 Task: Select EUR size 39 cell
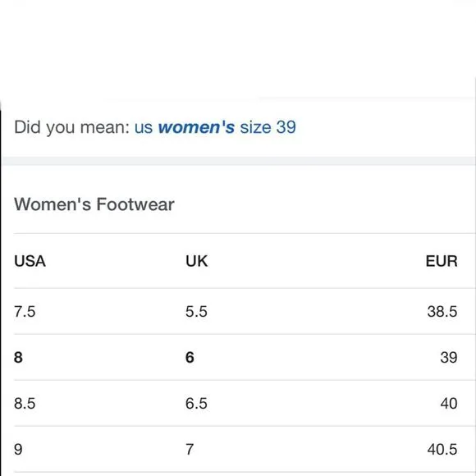tap(449, 357)
